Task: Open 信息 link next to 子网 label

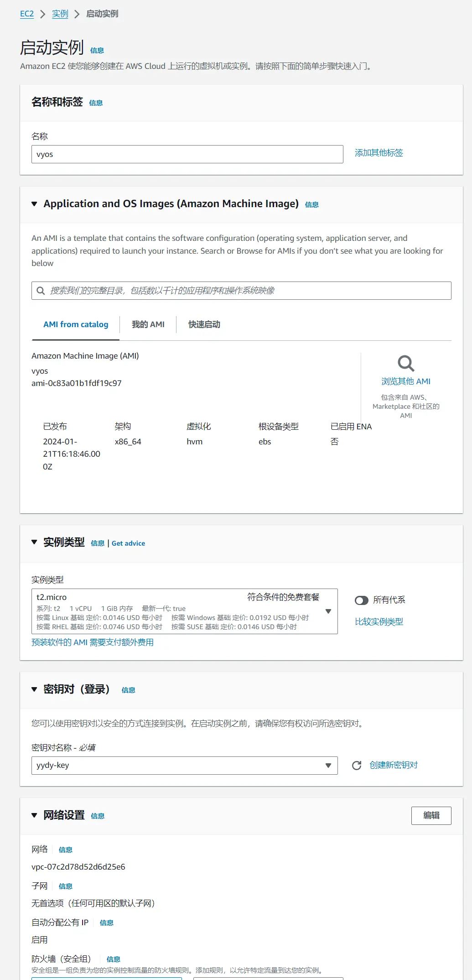Action: click(66, 886)
